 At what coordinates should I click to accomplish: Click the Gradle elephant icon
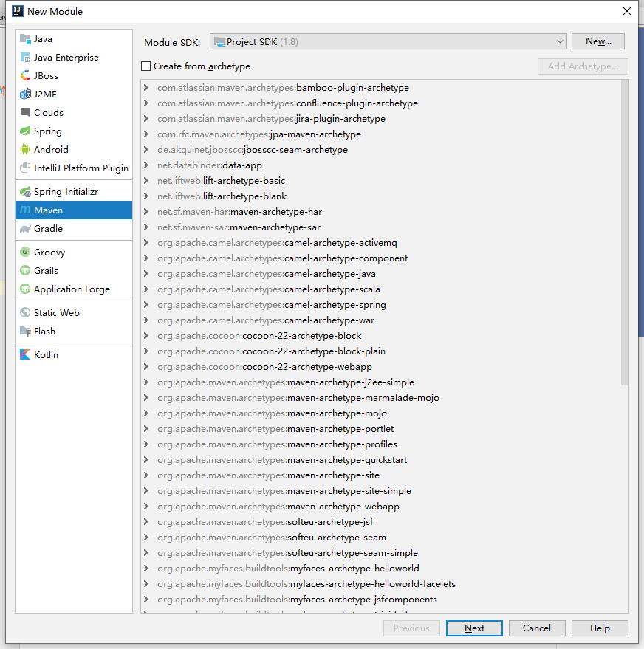tap(26, 229)
